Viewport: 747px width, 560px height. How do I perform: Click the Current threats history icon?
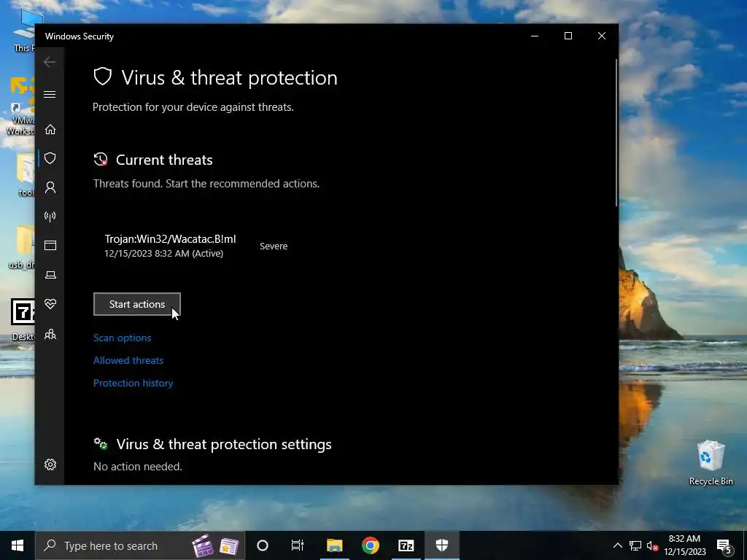(x=101, y=160)
